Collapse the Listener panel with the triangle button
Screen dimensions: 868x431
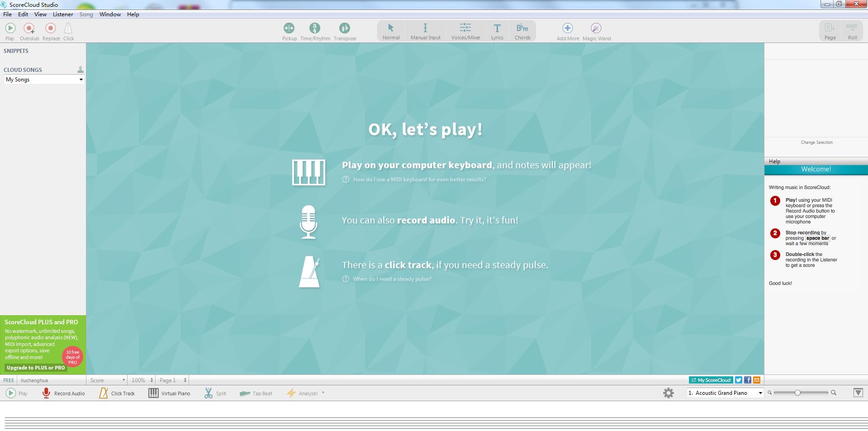click(858, 393)
